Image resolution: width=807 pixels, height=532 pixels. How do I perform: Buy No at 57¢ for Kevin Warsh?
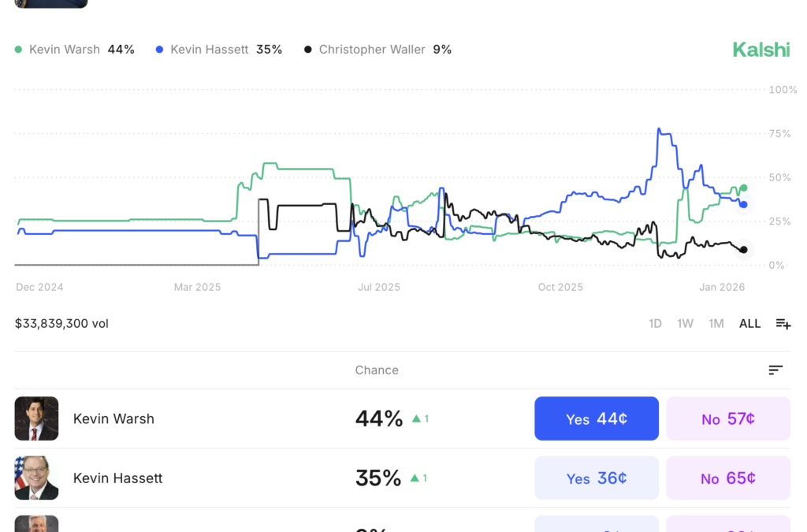click(727, 419)
